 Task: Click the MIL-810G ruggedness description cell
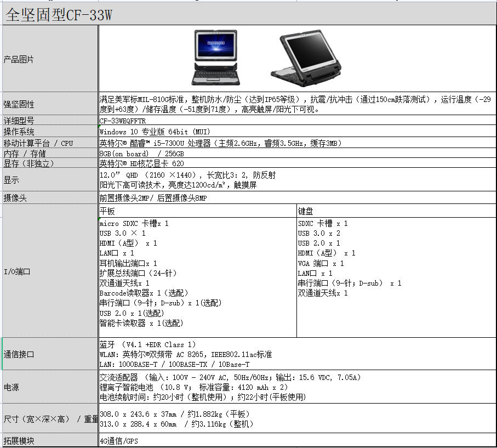click(298, 104)
